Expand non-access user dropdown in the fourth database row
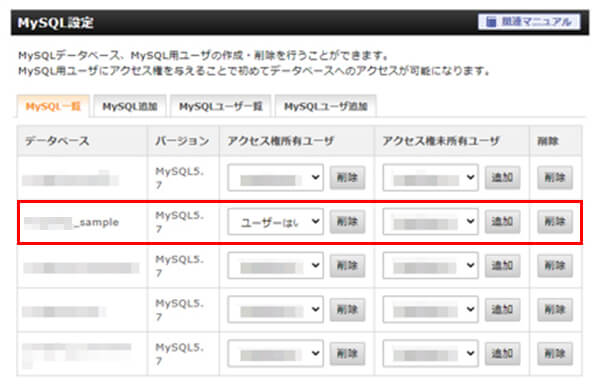This screenshot has height=388, width=600. click(430, 310)
